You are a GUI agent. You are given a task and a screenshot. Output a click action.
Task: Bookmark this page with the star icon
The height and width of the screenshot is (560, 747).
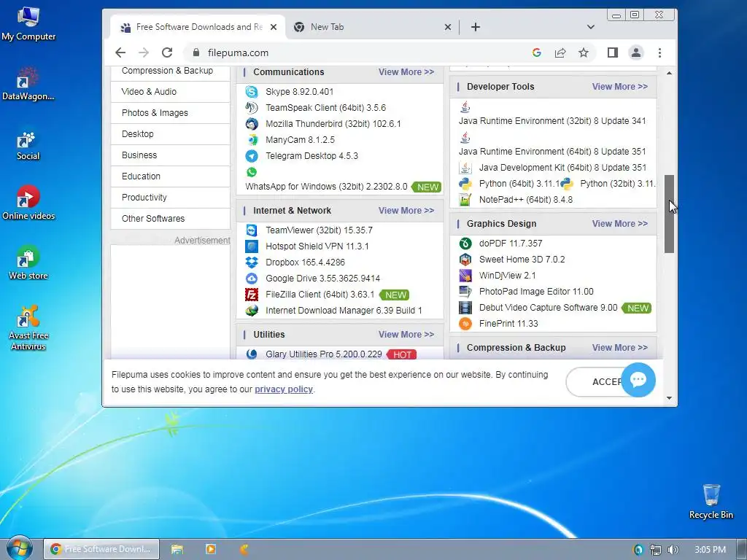(584, 52)
